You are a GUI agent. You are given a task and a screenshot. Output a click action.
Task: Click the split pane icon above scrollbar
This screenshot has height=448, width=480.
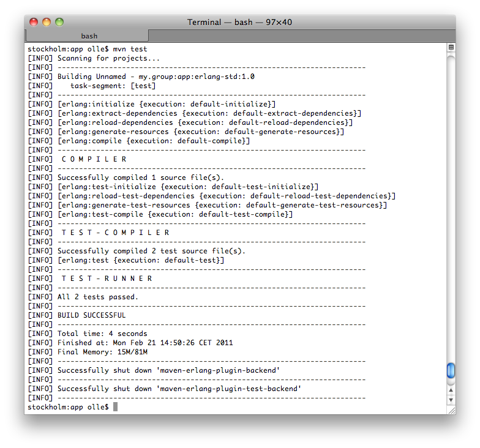[451, 48]
